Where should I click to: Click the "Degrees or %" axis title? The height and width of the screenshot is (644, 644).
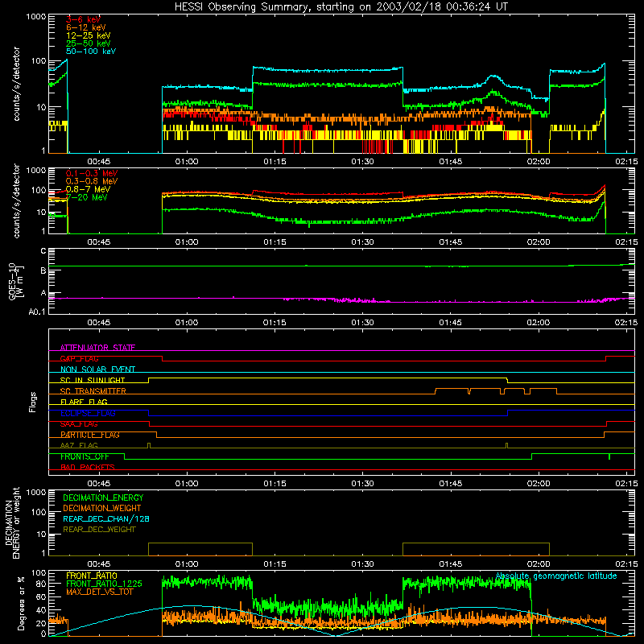click(21, 603)
